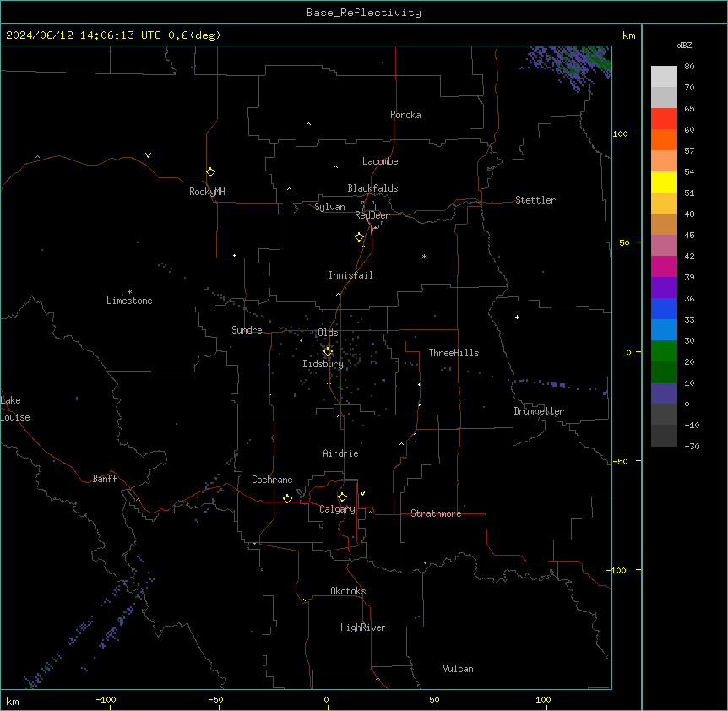The image size is (728, 711).
Task: Select the Lacombe city label
Action: coord(380,161)
